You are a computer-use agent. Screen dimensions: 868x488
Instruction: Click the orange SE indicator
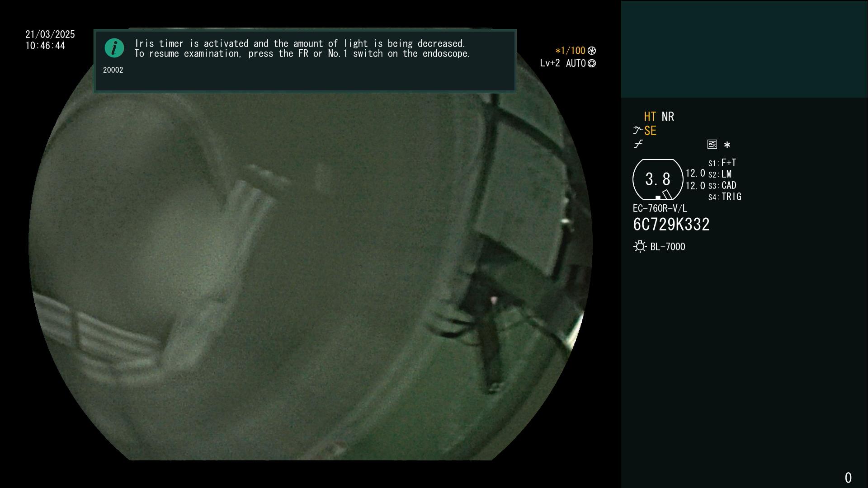(x=650, y=131)
